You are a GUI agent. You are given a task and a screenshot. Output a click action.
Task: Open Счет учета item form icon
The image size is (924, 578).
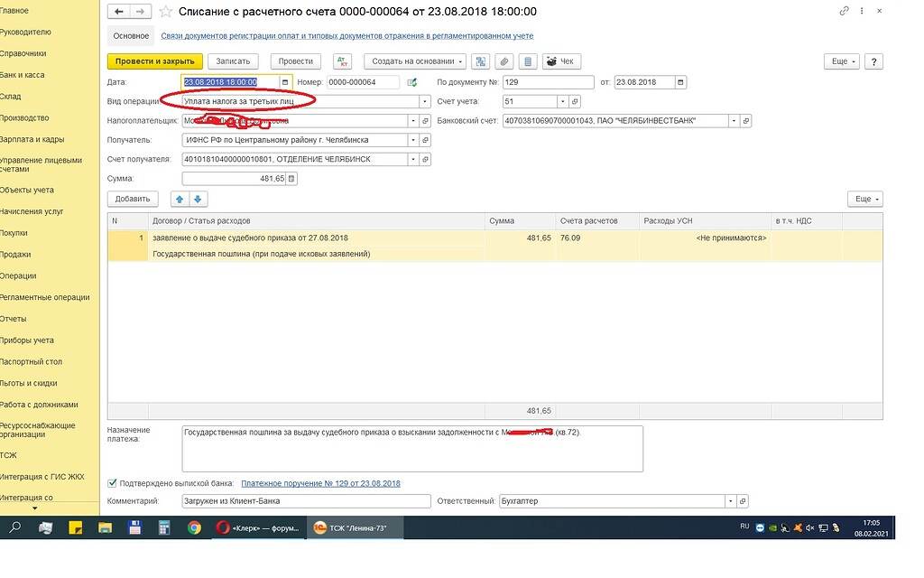coord(575,101)
